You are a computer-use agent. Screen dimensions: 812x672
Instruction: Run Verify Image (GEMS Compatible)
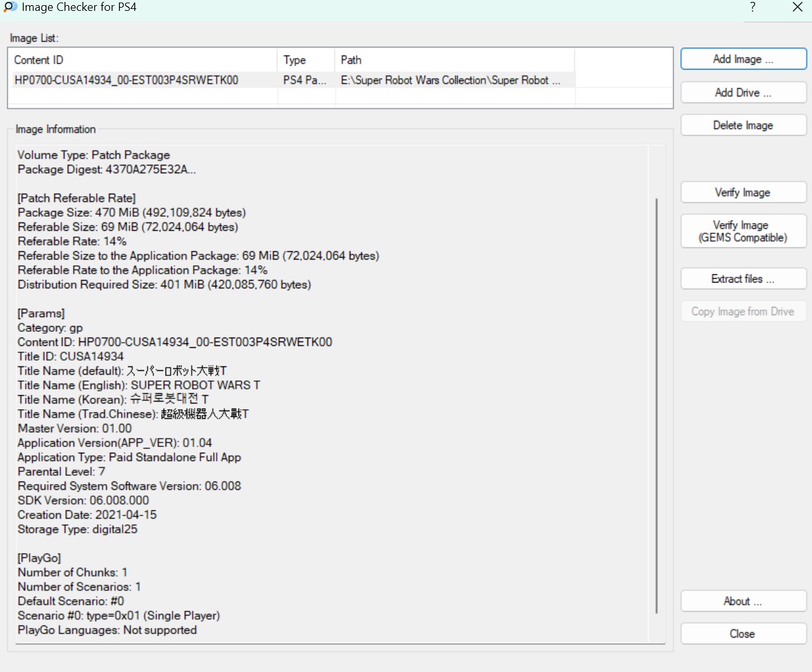click(743, 231)
